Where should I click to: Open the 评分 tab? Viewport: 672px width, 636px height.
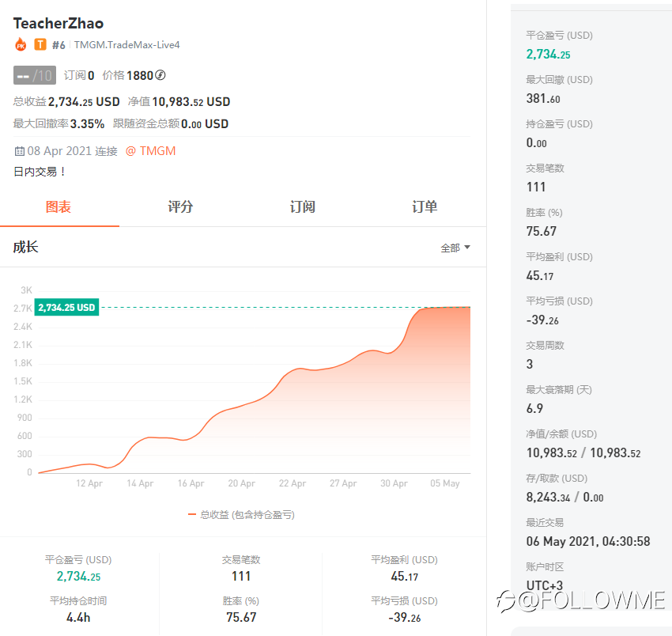(180, 207)
